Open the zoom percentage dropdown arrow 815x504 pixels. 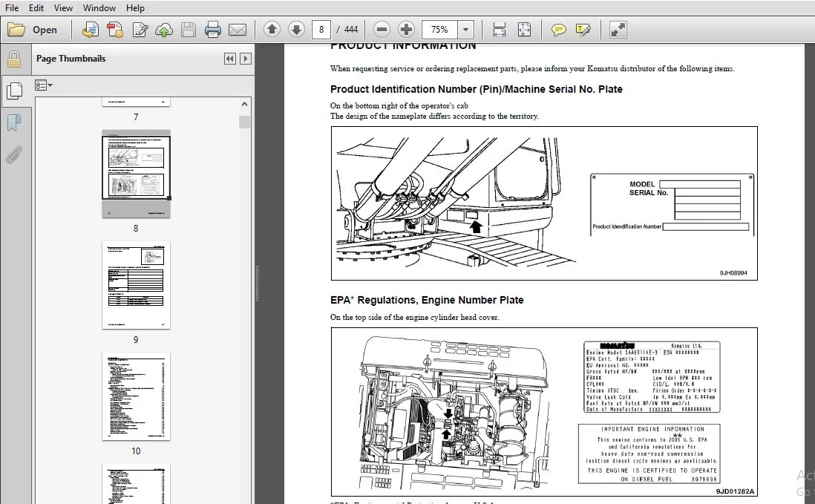click(x=465, y=30)
